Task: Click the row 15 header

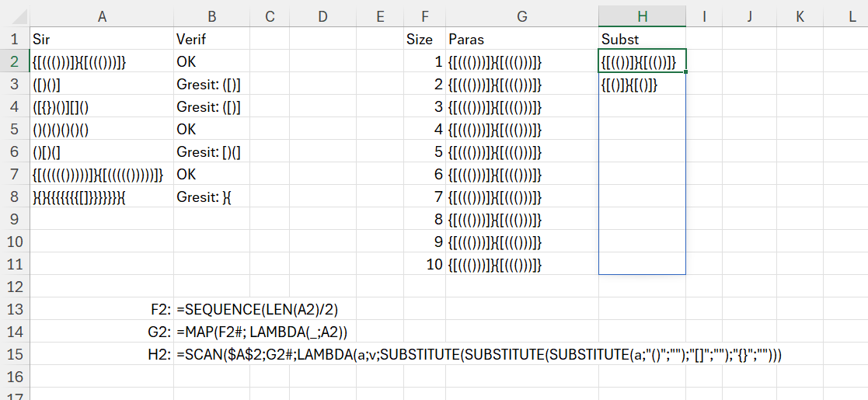Action: point(14,355)
